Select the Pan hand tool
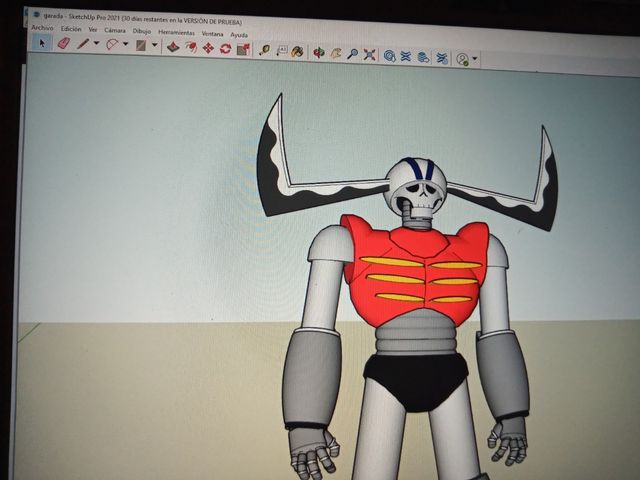This screenshot has height=480, width=640. coord(336,53)
